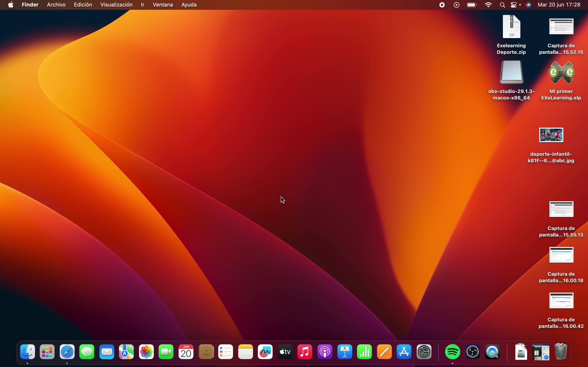This screenshot has width=588, height=367.
Task: Open the Archivo menu
Action: (x=56, y=5)
